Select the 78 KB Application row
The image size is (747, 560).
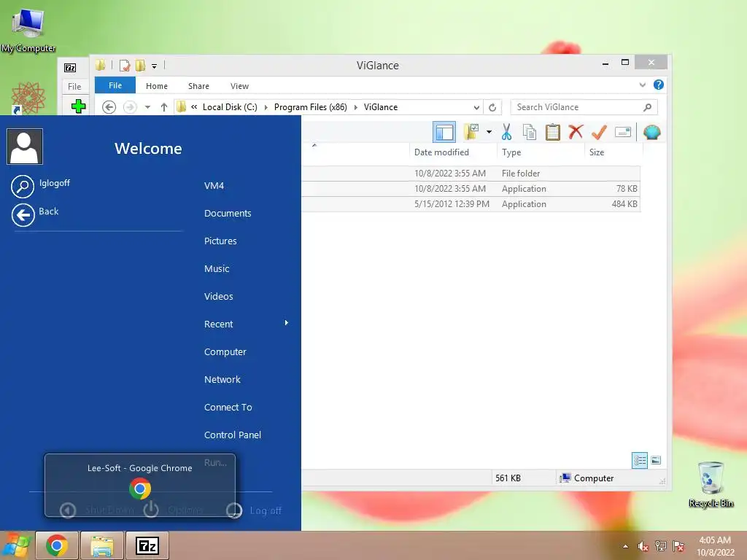coord(471,189)
